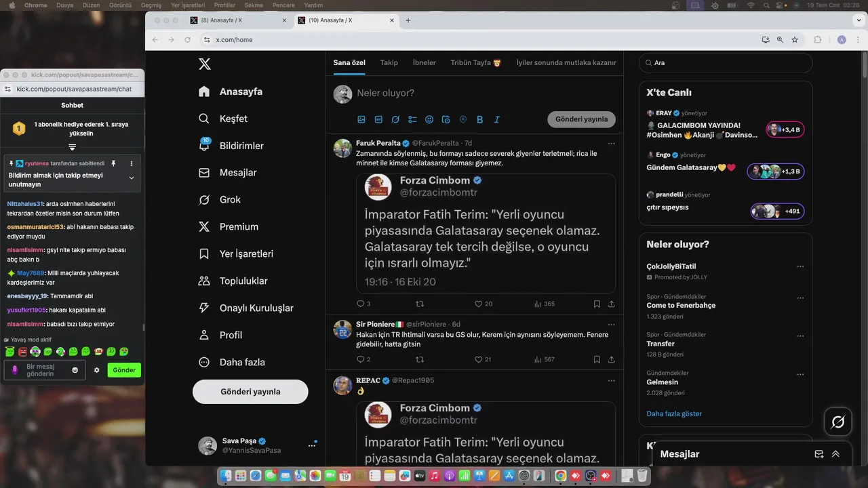Add a GIF to post
The width and height of the screenshot is (868, 488).
378,119
